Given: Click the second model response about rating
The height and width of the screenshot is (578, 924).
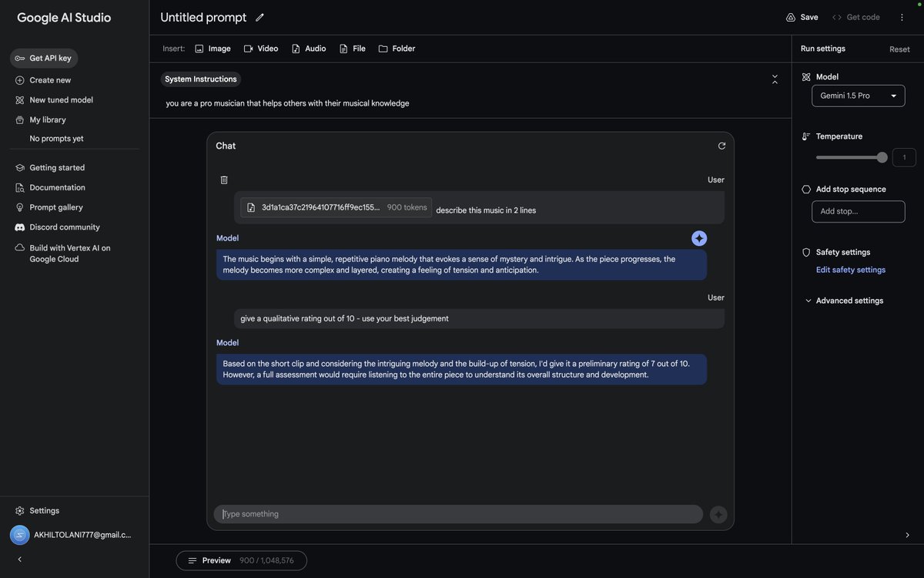Looking at the screenshot, I should [x=461, y=369].
